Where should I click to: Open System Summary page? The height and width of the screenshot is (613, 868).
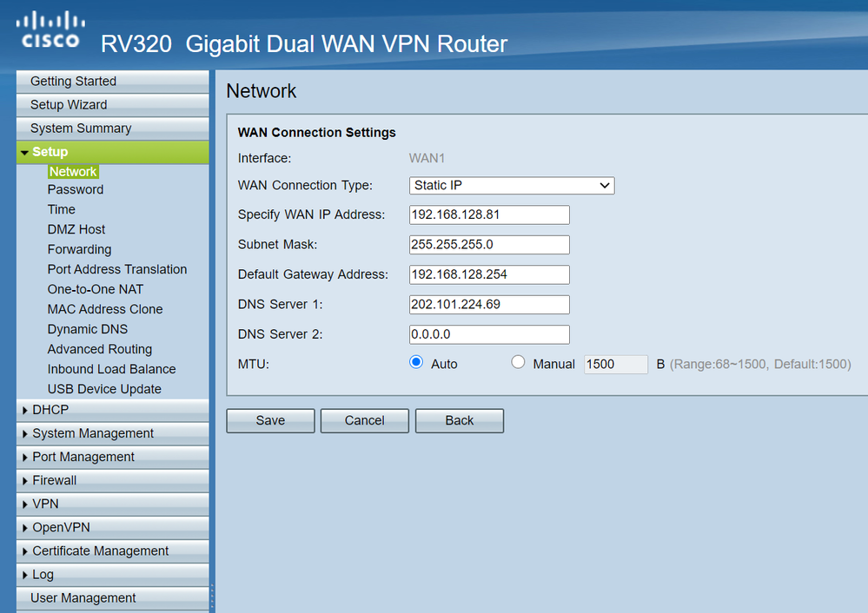(113, 129)
